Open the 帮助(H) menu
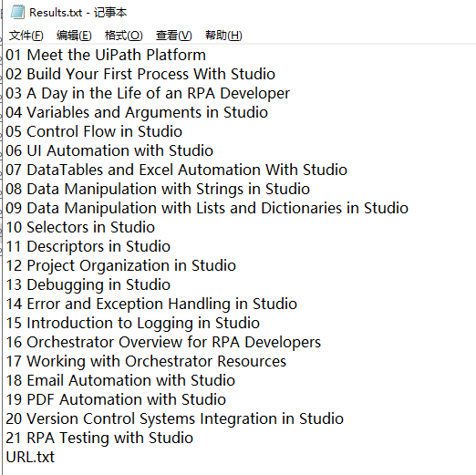This screenshot has width=476, height=475. click(x=223, y=36)
